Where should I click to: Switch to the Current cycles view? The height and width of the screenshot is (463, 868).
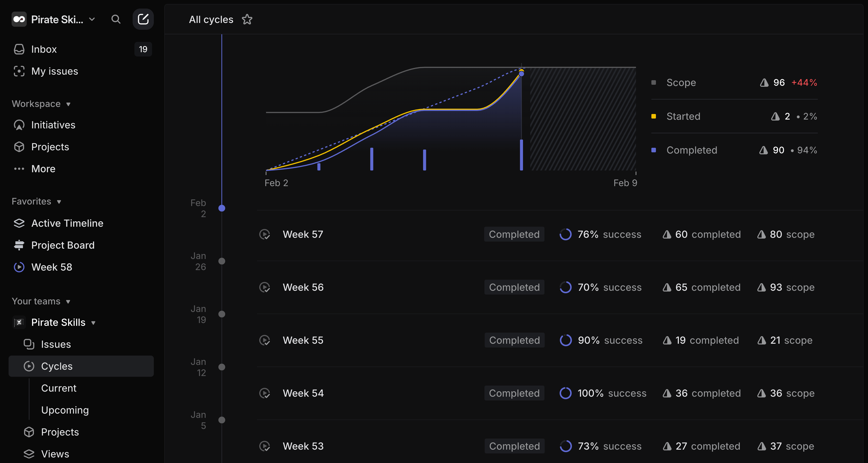(x=59, y=388)
